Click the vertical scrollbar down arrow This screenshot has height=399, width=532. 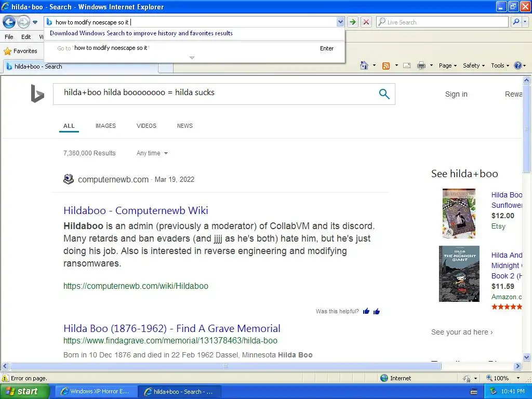(x=526, y=357)
